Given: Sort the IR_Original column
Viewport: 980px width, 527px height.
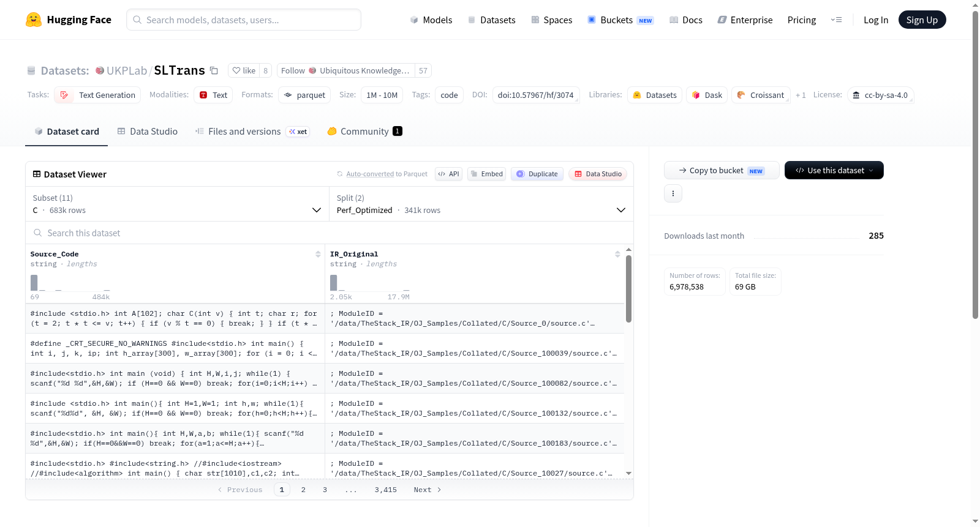Looking at the screenshot, I should pos(617,254).
